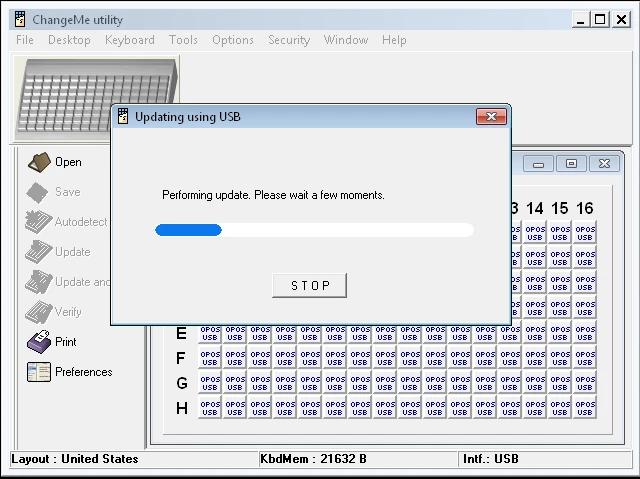This screenshot has width=640, height=479.
Task: Click the Autodetect keyboard icon
Action: pos(38,222)
